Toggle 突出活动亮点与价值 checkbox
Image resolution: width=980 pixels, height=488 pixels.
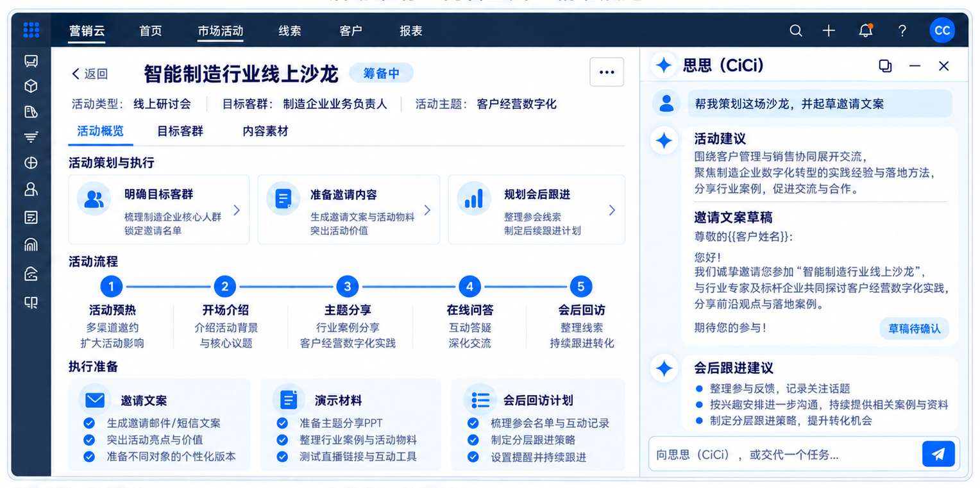pos(90,440)
